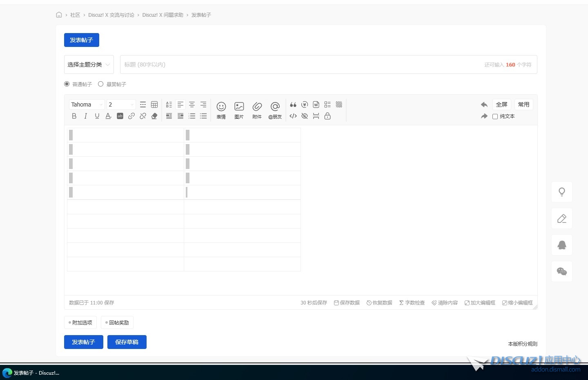This screenshot has width=588, height=380.
Task: Click the float left icon
Action: click(x=169, y=116)
